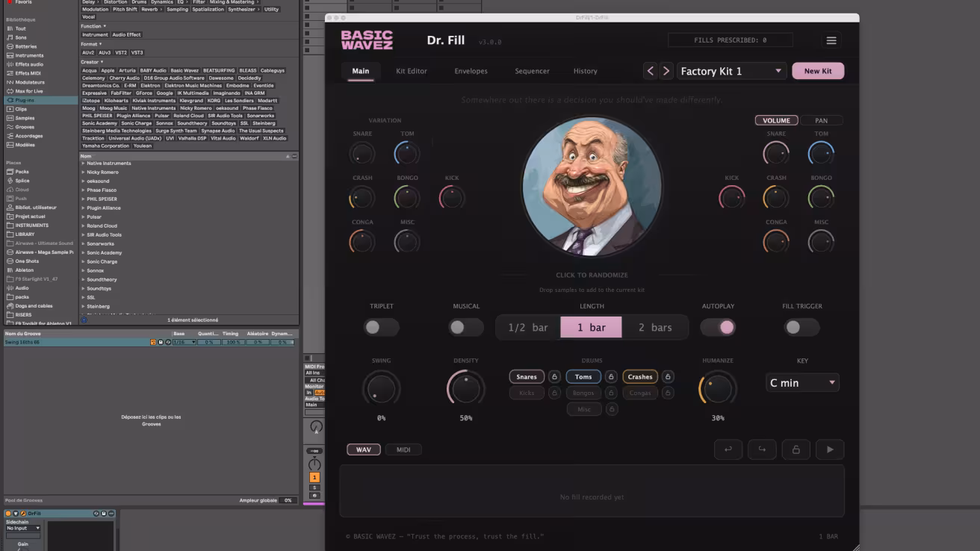
Task: Click the redo fill arrow button
Action: tap(762, 449)
